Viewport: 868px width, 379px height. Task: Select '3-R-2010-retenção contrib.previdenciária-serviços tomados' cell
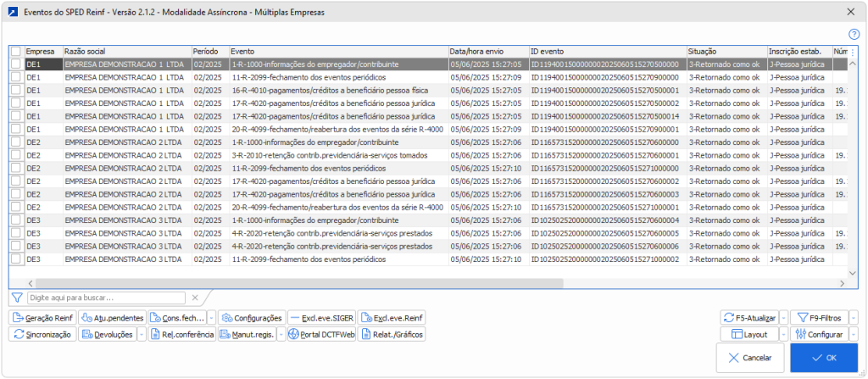point(339,155)
